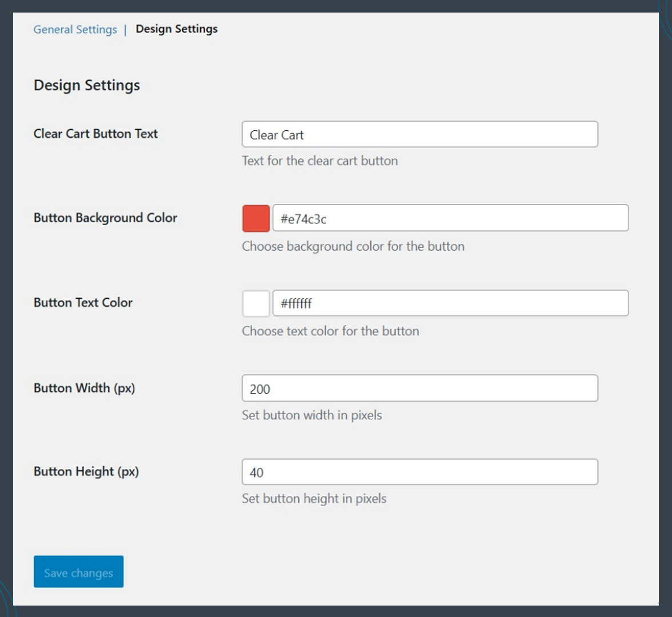Click the Button Width (px) label
The width and height of the screenshot is (672, 617).
83,387
